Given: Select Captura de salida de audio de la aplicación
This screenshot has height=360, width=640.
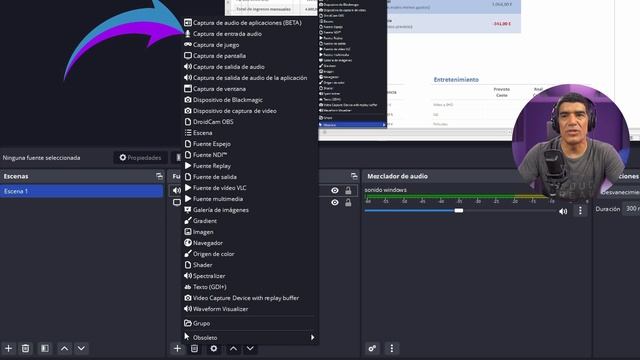Looking at the screenshot, I should click(x=249, y=78).
